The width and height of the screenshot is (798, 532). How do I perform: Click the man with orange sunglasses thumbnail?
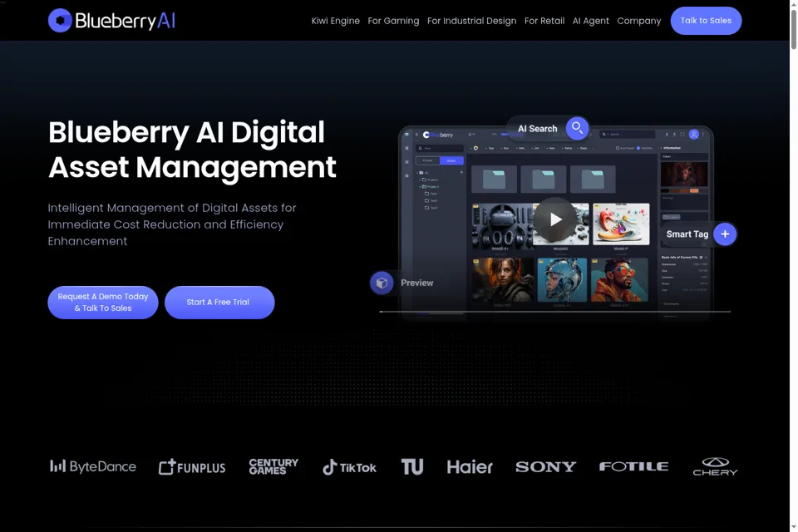(619, 279)
